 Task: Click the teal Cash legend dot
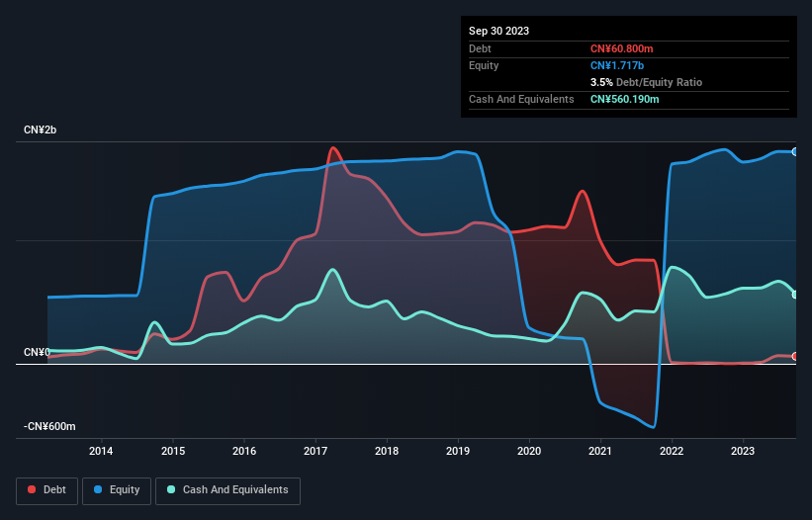pos(171,489)
